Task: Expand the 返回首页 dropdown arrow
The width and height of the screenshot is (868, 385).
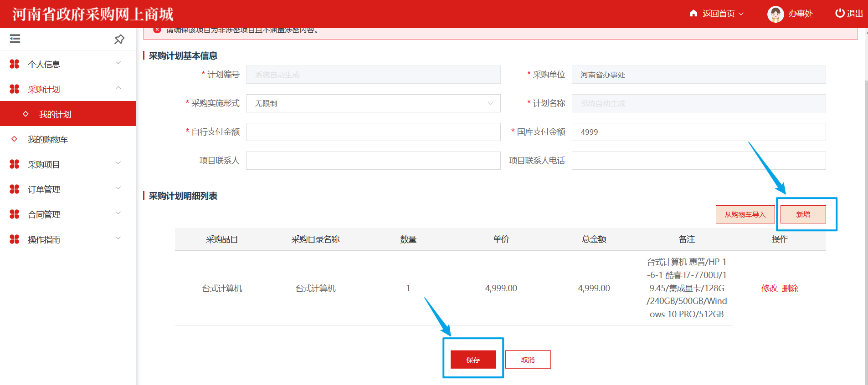Action: [741, 14]
